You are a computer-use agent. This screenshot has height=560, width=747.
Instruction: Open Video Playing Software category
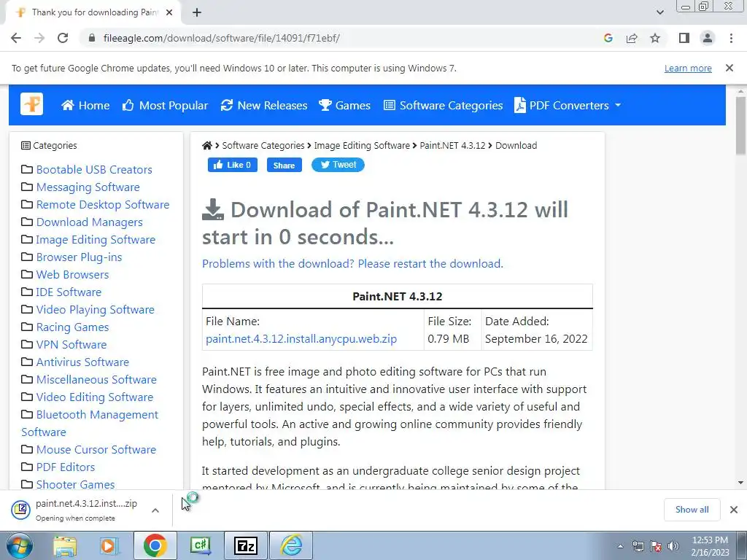tap(96, 309)
